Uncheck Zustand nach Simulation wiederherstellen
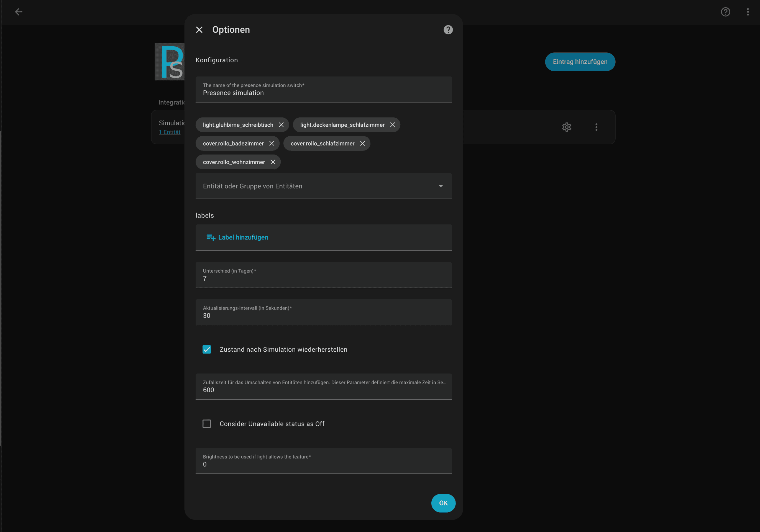Image resolution: width=760 pixels, height=532 pixels. [x=207, y=349]
